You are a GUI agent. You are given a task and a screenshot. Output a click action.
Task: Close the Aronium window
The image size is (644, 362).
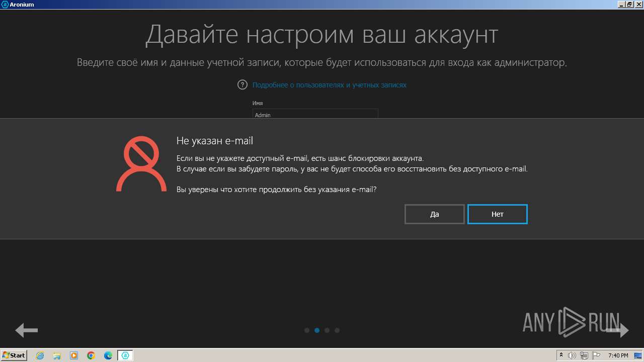tap(638, 4)
